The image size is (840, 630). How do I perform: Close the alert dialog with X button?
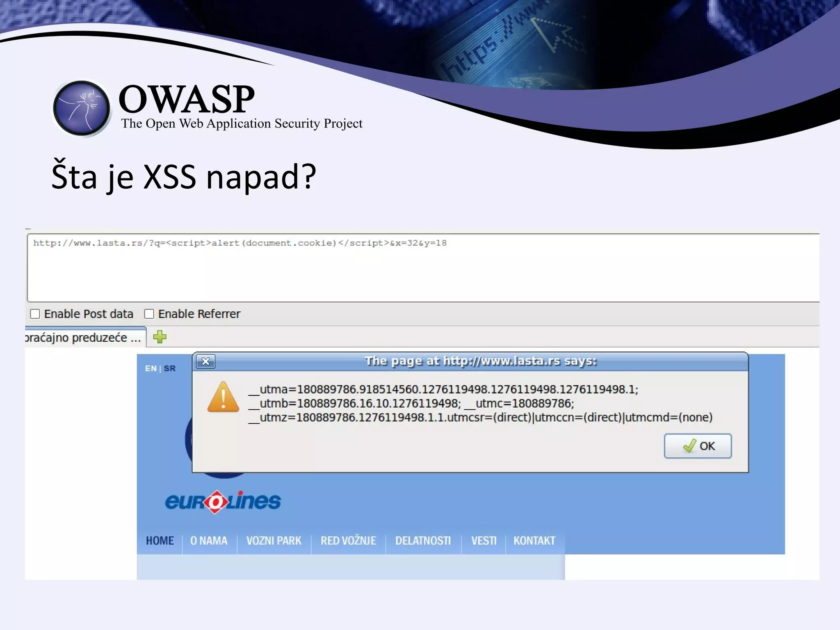pyautogui.click(x=205, y=361)
